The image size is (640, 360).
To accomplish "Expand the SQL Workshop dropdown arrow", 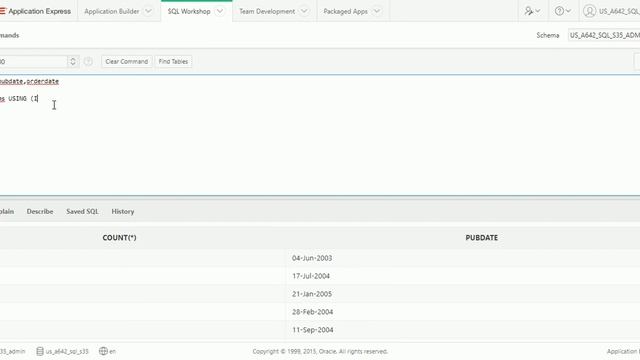I will [x=220, y=11].
